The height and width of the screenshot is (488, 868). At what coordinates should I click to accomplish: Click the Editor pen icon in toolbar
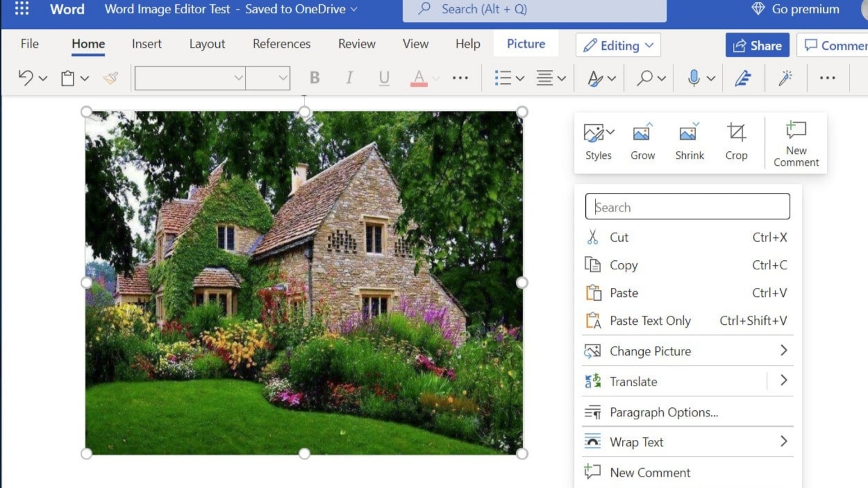click(743, 78)
